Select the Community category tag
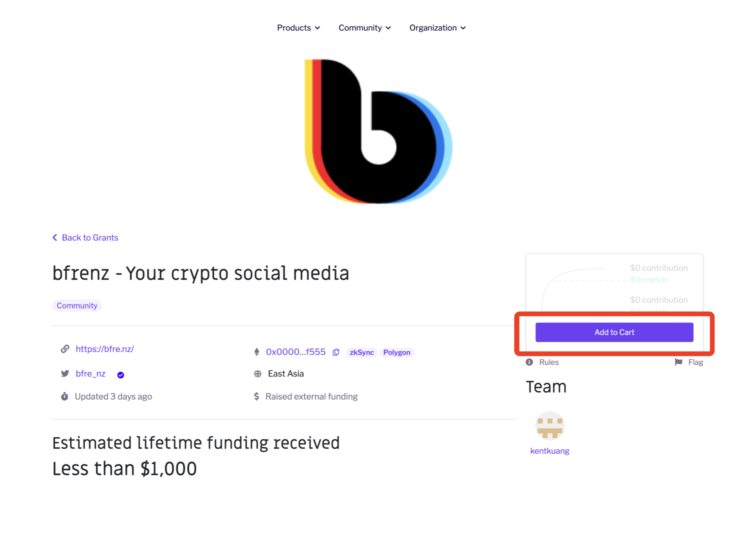 pyautogui.click(x=77, y=305)
